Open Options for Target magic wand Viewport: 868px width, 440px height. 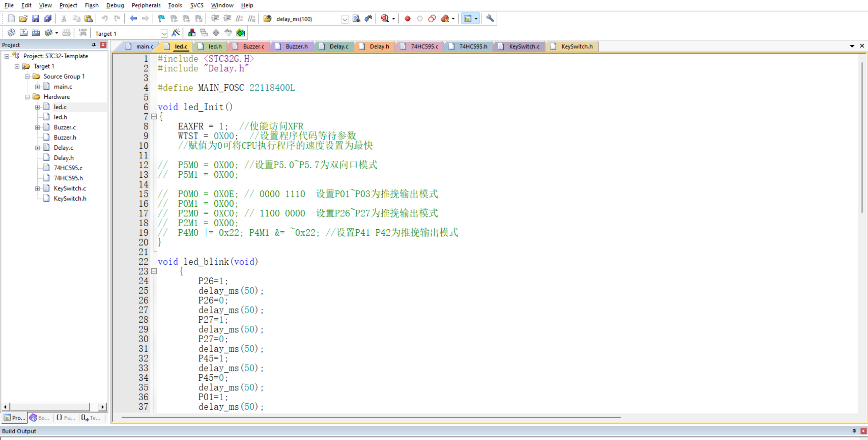[x=176, y=33]
